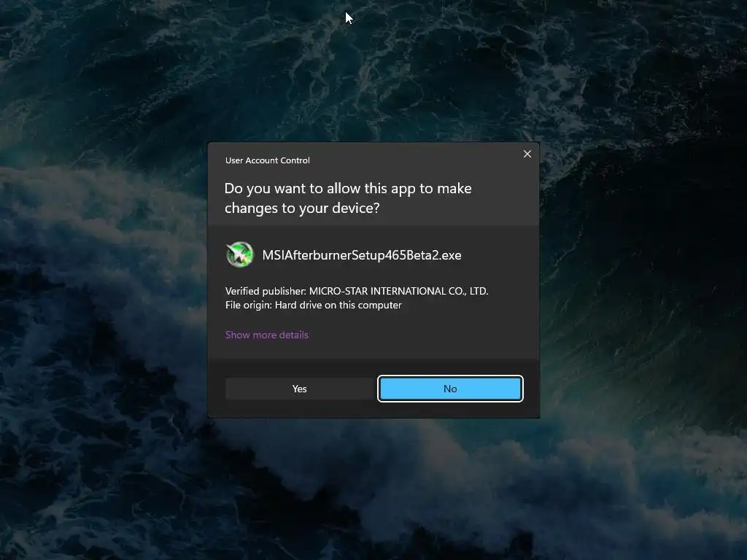Click the Verified publisher MICRO-STAR INTERNATIONAL text
Viewport: 747px width, 560px height.
click(357, 291)
